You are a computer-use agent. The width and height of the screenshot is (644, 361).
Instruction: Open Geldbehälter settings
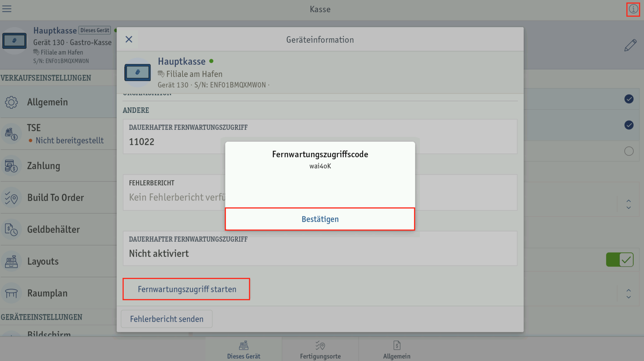click(x=59, y=229)
